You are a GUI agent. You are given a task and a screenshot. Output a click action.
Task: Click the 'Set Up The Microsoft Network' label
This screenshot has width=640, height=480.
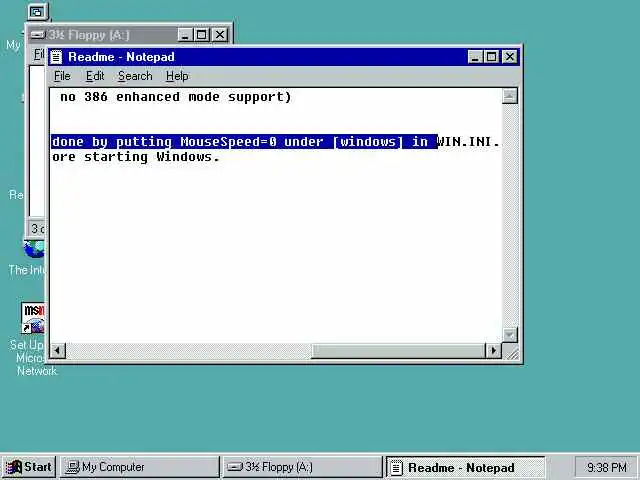33,358
